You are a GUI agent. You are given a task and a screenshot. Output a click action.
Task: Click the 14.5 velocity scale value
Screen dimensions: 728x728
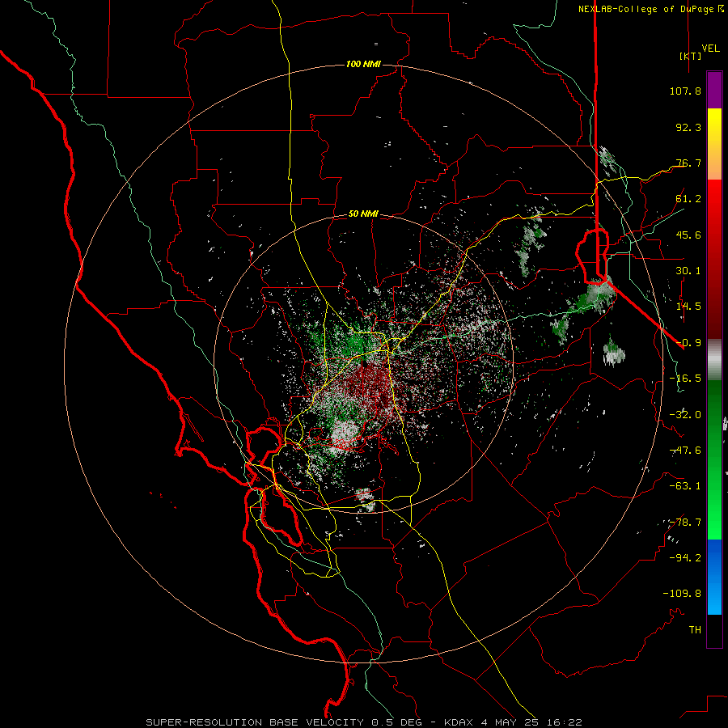(688, 307)
